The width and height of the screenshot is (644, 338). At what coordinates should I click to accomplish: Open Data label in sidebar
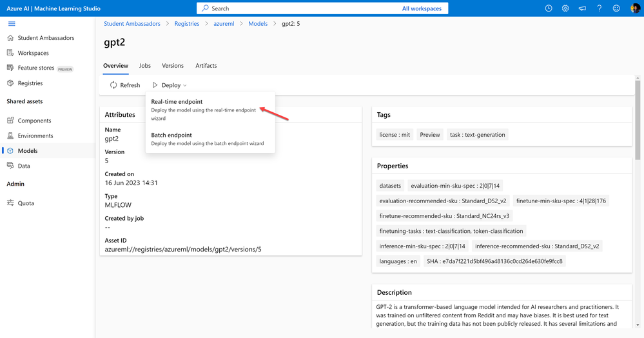pos(24,166)
